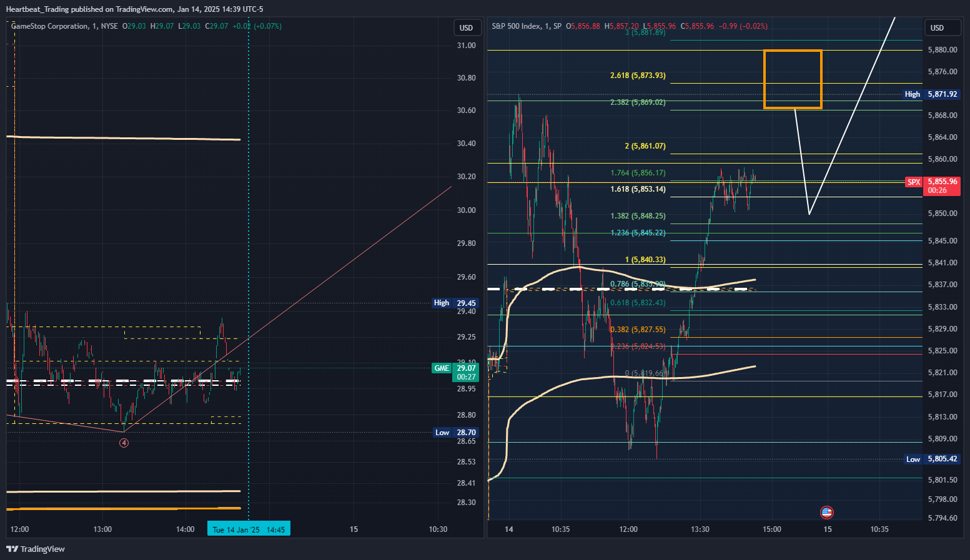Click the Low 5,805.42 label on S&P chart
The height and width of the screenshot is (560, 970).
[x=933, y=459]
